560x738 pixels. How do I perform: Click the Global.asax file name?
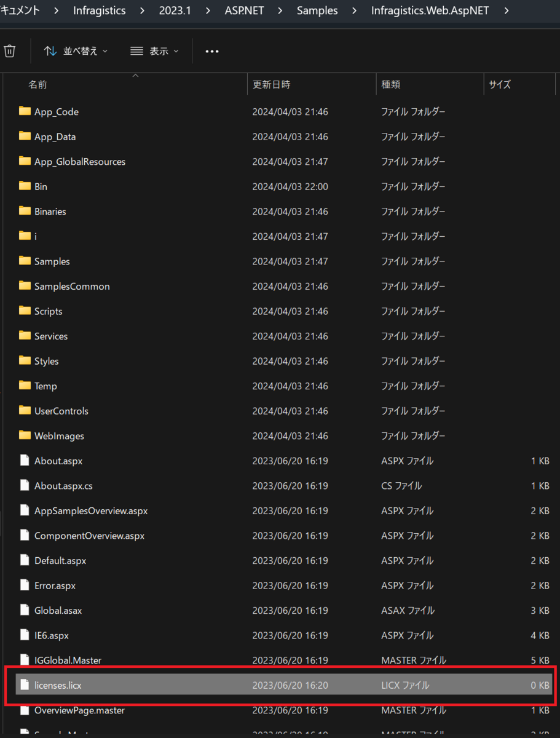tap(58, 610)
